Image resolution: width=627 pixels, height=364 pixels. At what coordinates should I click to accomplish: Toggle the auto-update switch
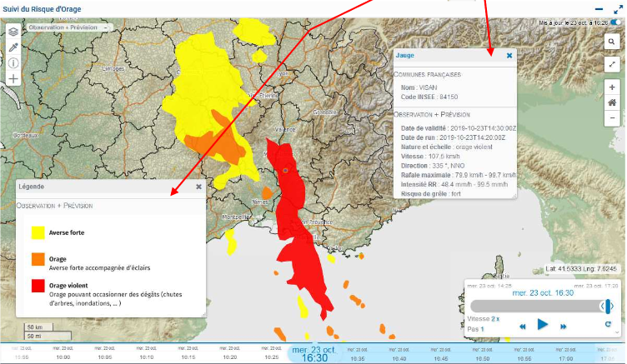tap(615, 22)
